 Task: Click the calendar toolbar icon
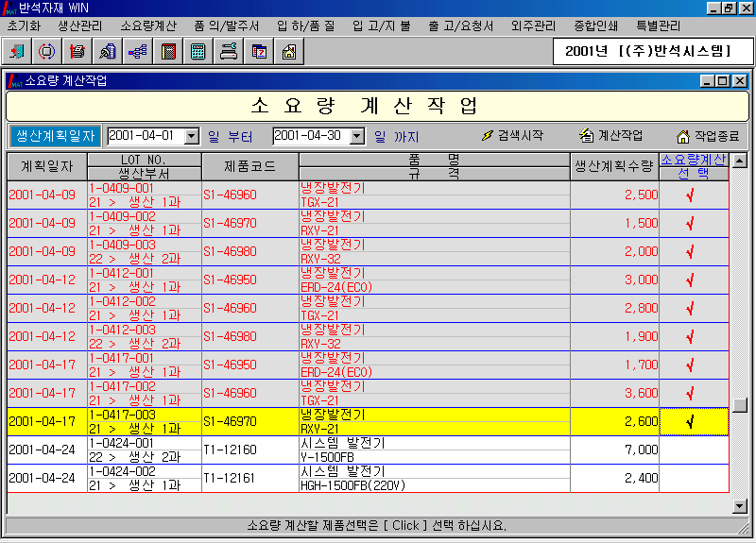258,51
